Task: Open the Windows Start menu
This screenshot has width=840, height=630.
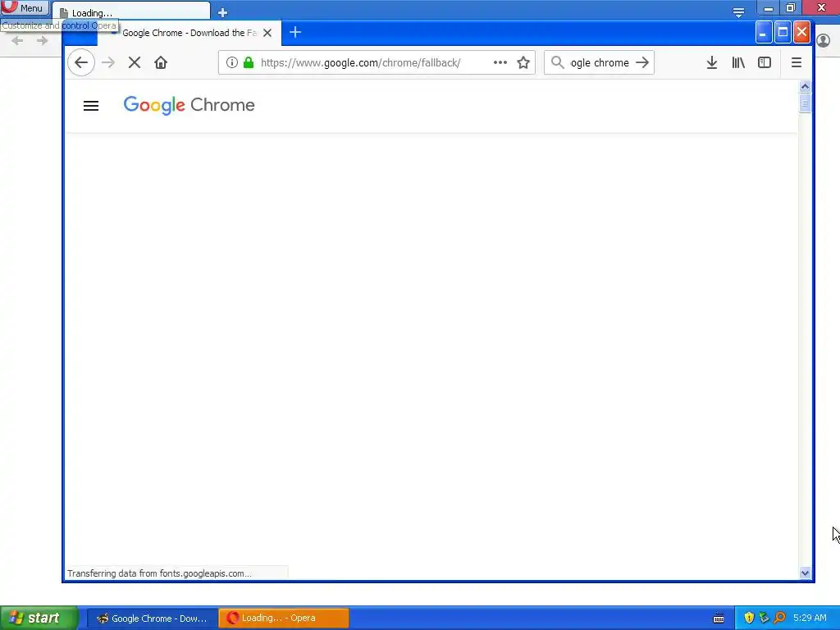Action: pyautogui.click(x=39, y=618)
